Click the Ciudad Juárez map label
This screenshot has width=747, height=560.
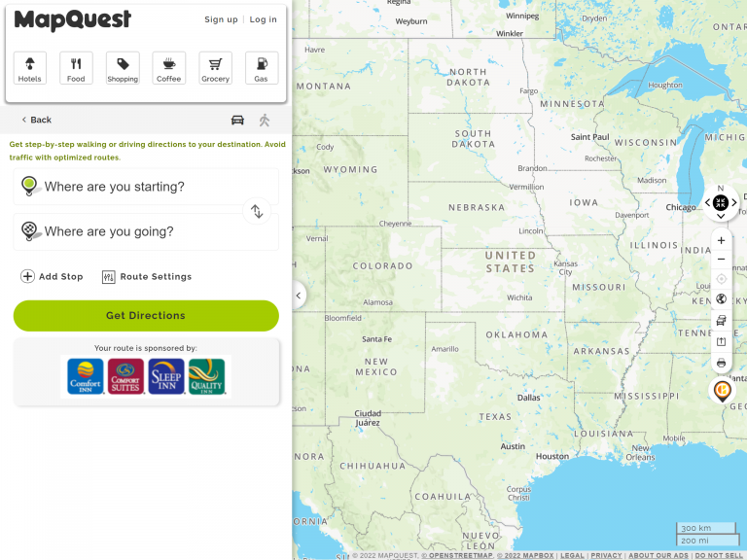coord(368,418)
